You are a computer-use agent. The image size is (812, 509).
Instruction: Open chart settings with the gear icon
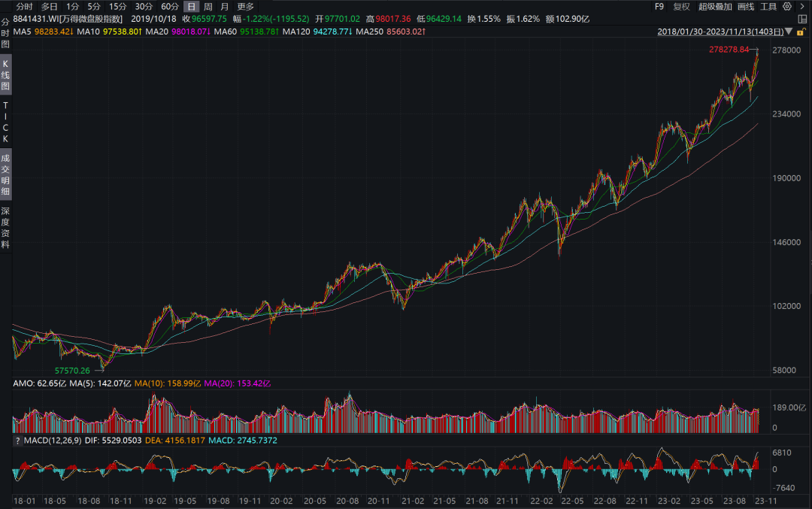point(787,7)
